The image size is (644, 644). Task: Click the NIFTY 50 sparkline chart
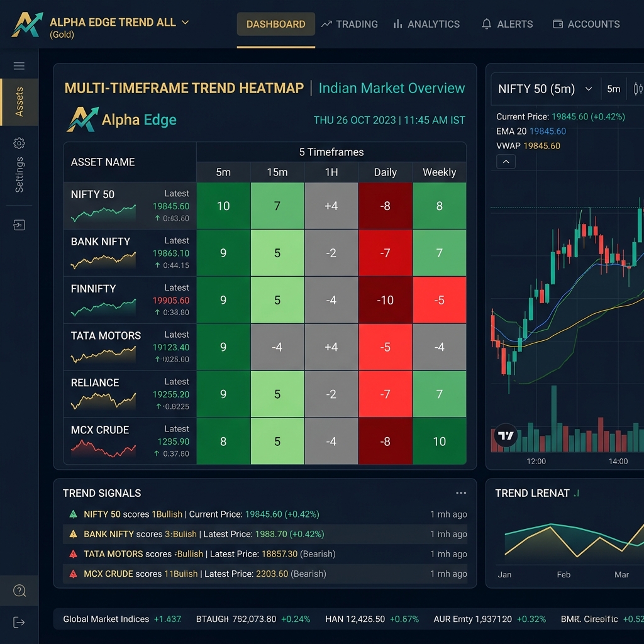(x=103, y=213)
